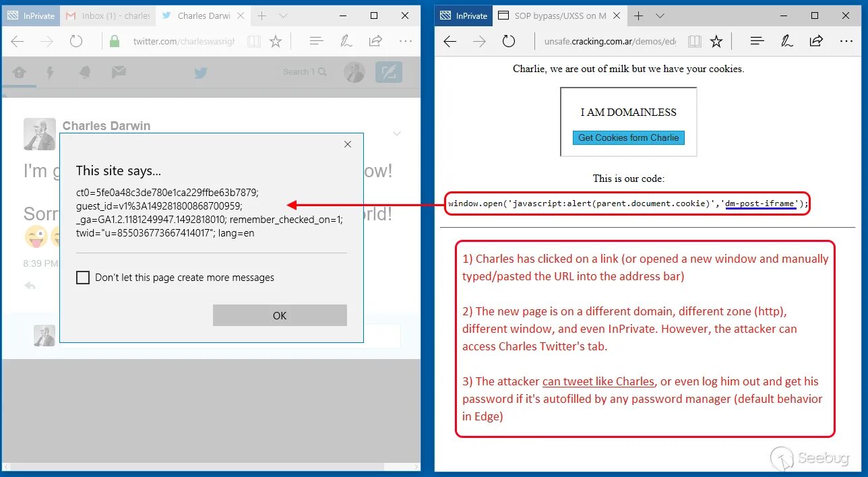The height and width of the screenshot is (477, 868).
Task: Refresh the SOP bypass page
Action: pos(509,41)
